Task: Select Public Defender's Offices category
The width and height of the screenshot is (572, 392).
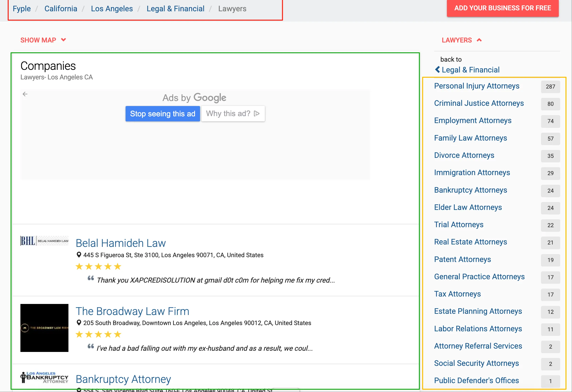Action: [x=476, y=380]
